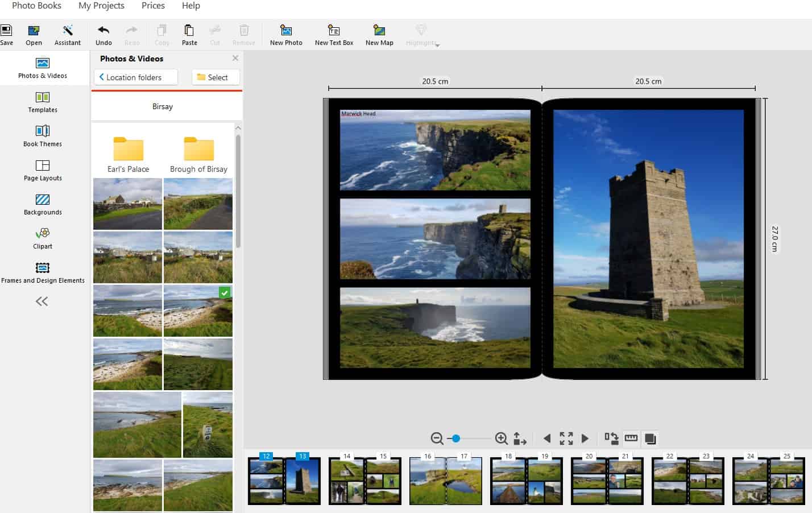The height and width of the screenshot is (513, 812).
Task: Click the zoom in magnifier
Action: pyautogui.click(x=501, y=438)
